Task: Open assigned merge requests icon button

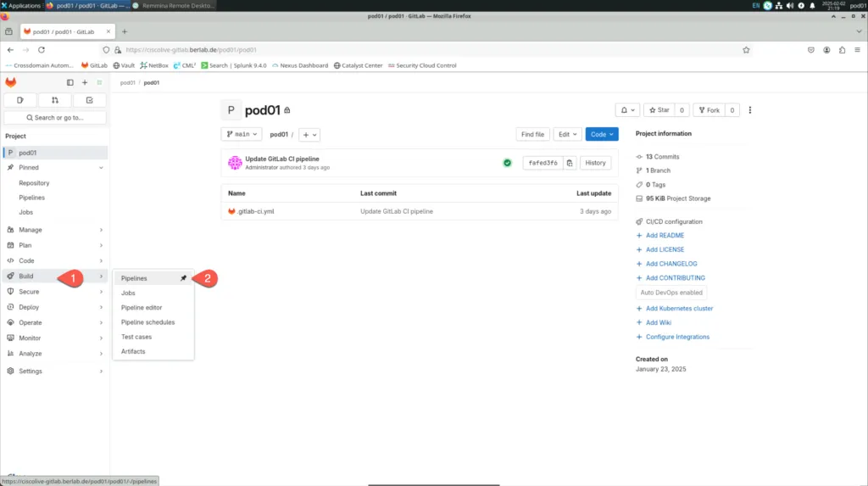Action: tap(55, 100)
